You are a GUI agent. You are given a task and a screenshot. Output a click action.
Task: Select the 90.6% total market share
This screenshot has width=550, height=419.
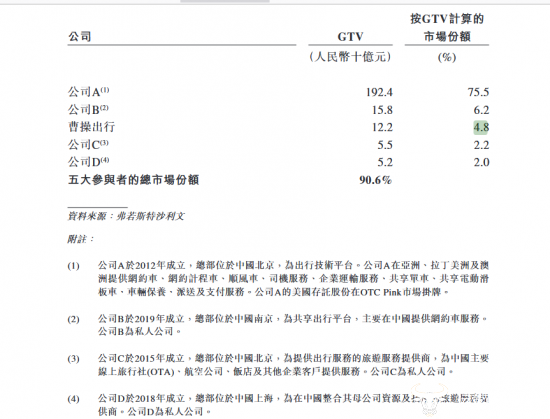[375, 180]
